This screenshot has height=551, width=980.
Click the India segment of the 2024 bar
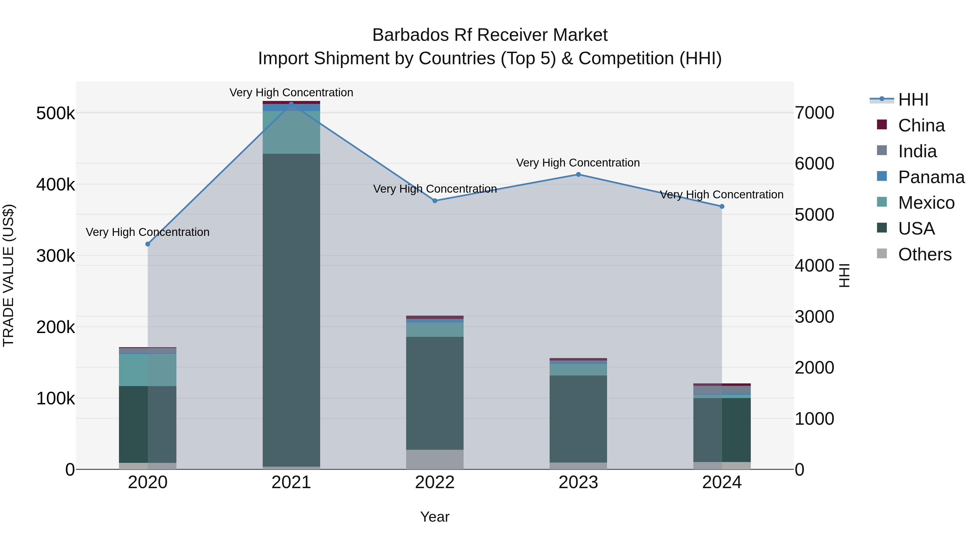[722, 390]
